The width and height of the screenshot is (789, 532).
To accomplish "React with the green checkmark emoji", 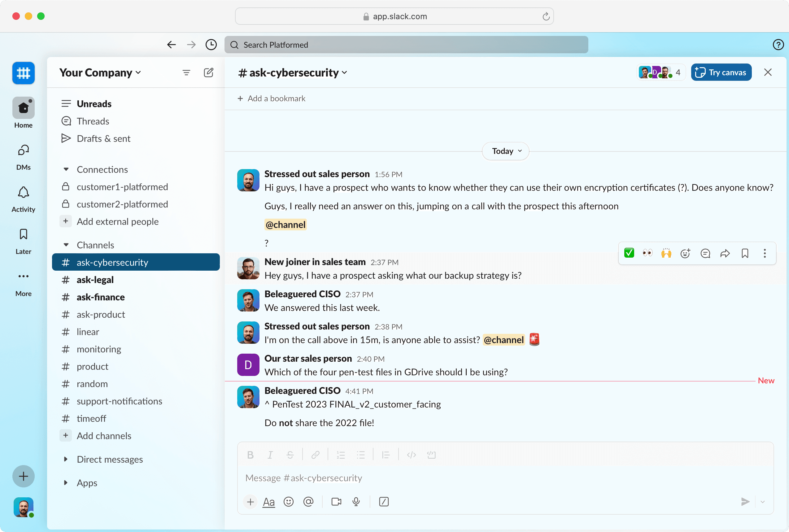I will point(629,253).
